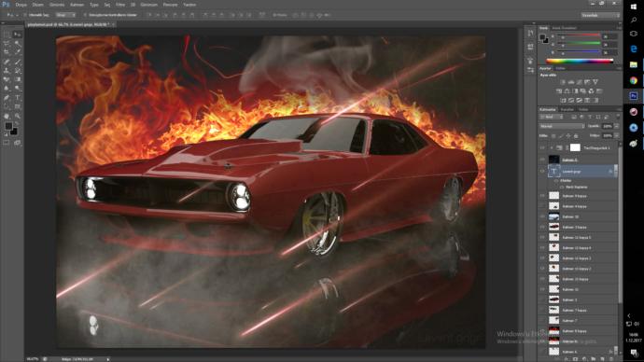Add a Curves adjustment

coord(579,82)
